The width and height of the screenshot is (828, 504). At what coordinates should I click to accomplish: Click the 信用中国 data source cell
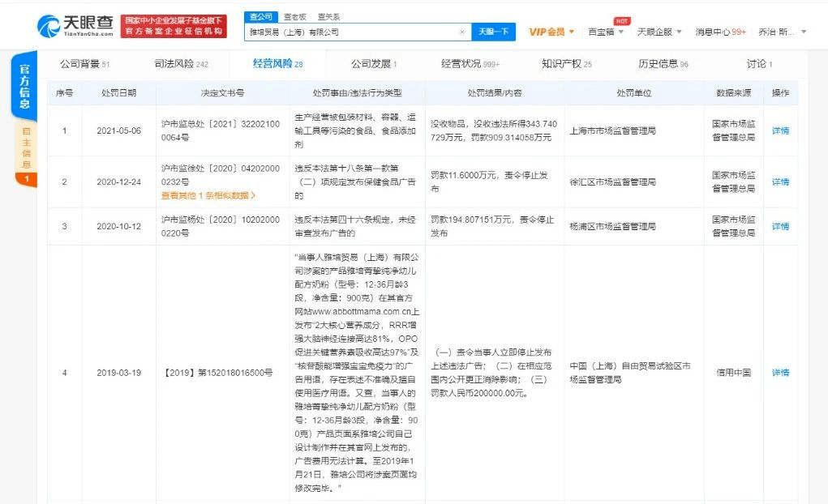tap(733, 372)
